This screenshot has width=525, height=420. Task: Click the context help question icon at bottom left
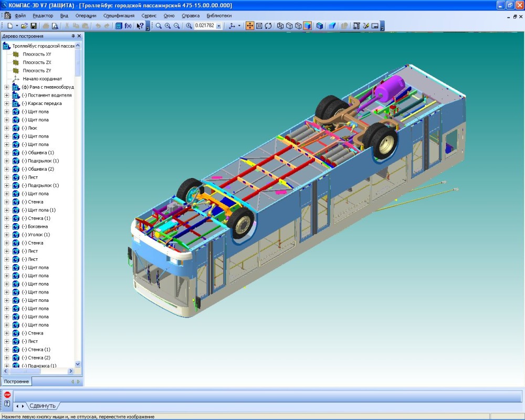point(7,403)
